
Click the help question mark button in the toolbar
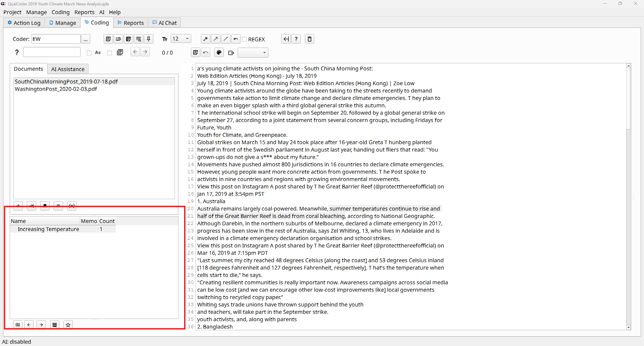click(x=296, y=39)
